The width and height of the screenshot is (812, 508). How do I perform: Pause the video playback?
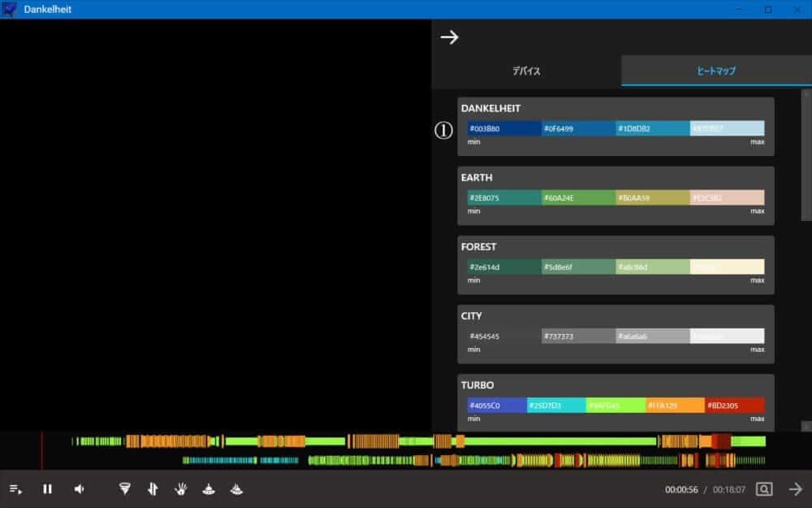(48, 489)
